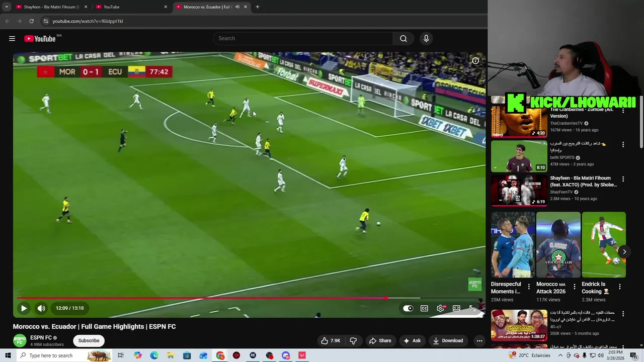Image resolution: width=644 pixels, height=362 pixels.
Task: Like the video with thumbs up
Action: pyautogui.click(x=331, y=340)
